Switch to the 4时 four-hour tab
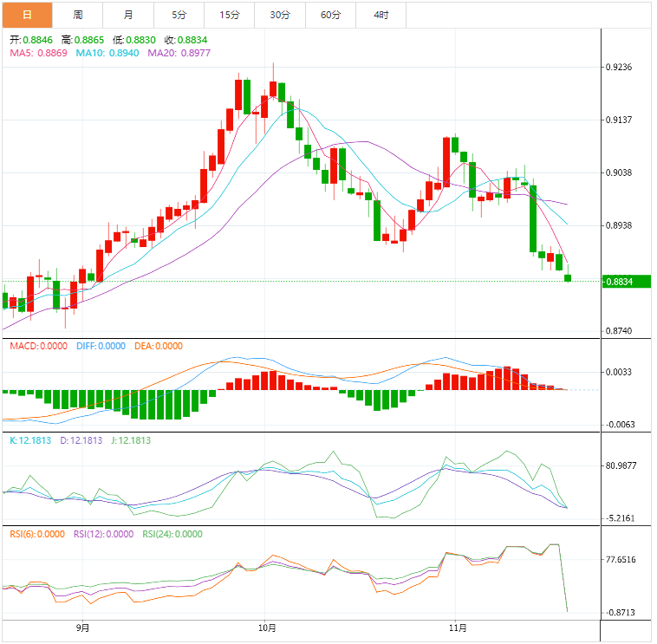This screenshot has width=657, height=644. pos(381,15)
